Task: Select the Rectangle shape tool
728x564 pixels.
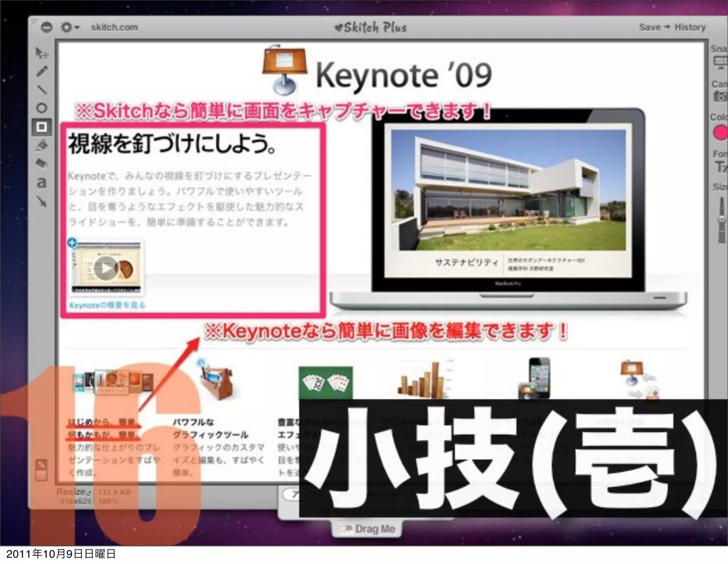Action: [x=42, y=127]
